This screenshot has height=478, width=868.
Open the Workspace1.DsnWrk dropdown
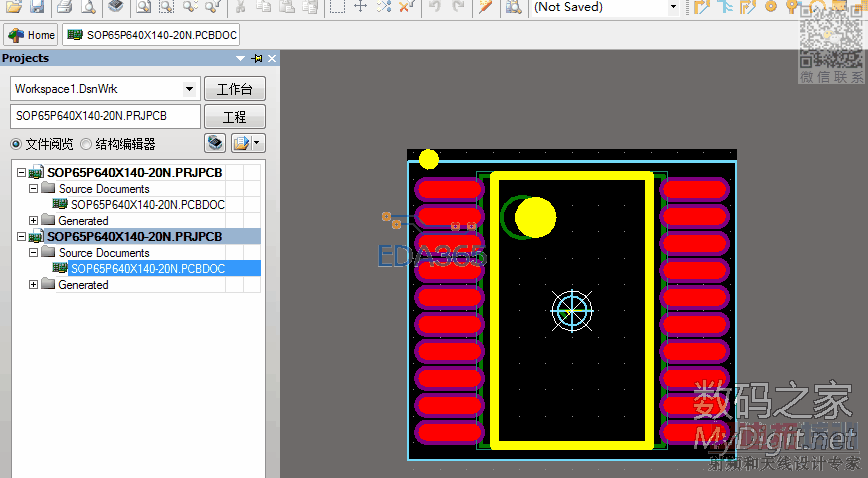pos(190,89)
